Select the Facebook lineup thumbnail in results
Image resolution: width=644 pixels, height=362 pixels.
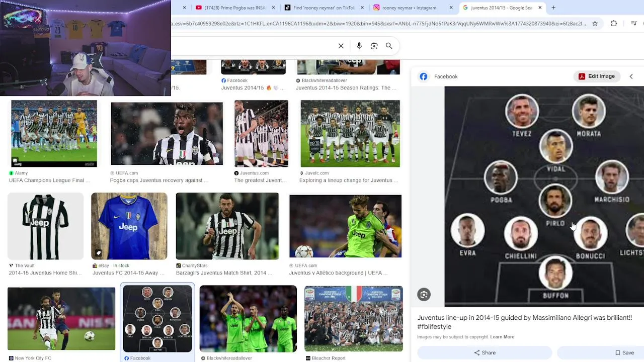[x=157, y=319]
